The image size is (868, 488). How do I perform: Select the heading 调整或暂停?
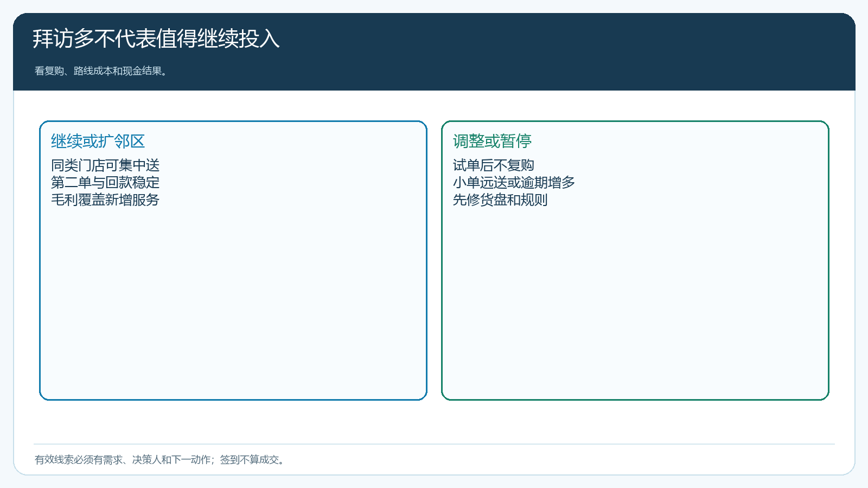coord(492,142)
